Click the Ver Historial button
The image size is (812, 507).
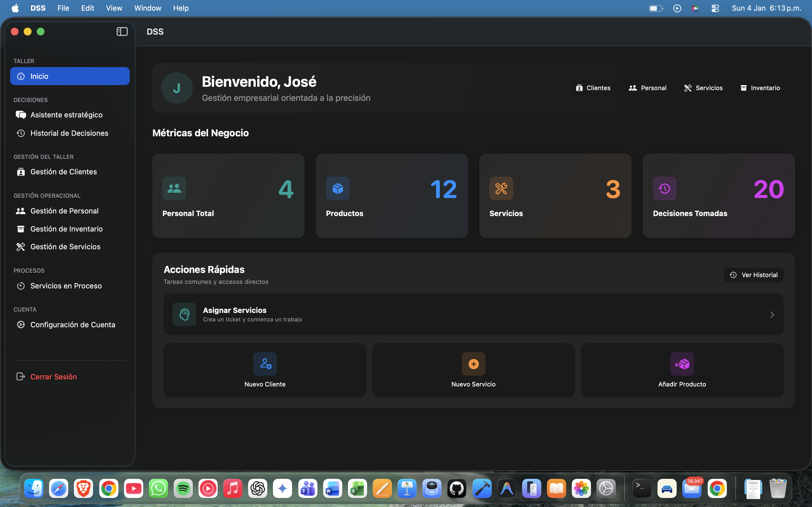tap(753, 275)
